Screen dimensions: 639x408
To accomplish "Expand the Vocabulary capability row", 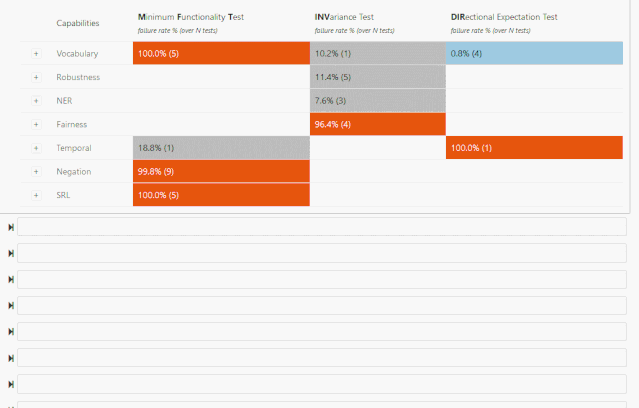I will pyautogui.click(x=36, y=54).
